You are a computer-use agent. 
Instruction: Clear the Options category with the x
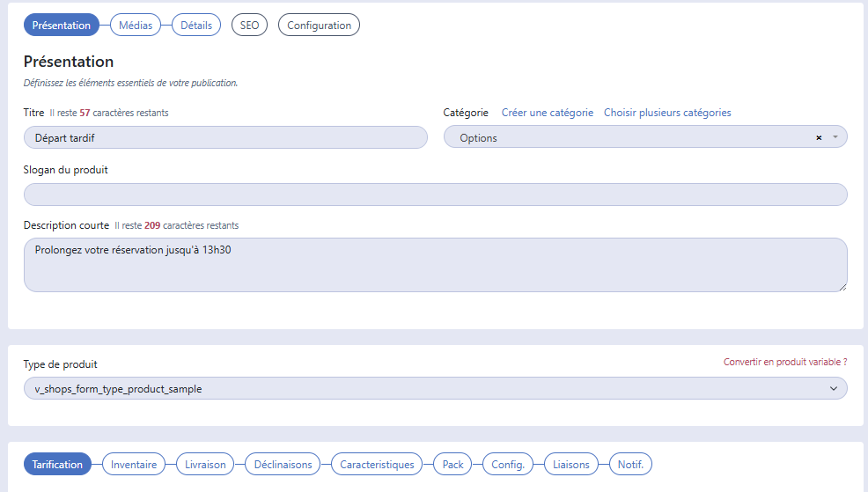(x=819, y=138)
